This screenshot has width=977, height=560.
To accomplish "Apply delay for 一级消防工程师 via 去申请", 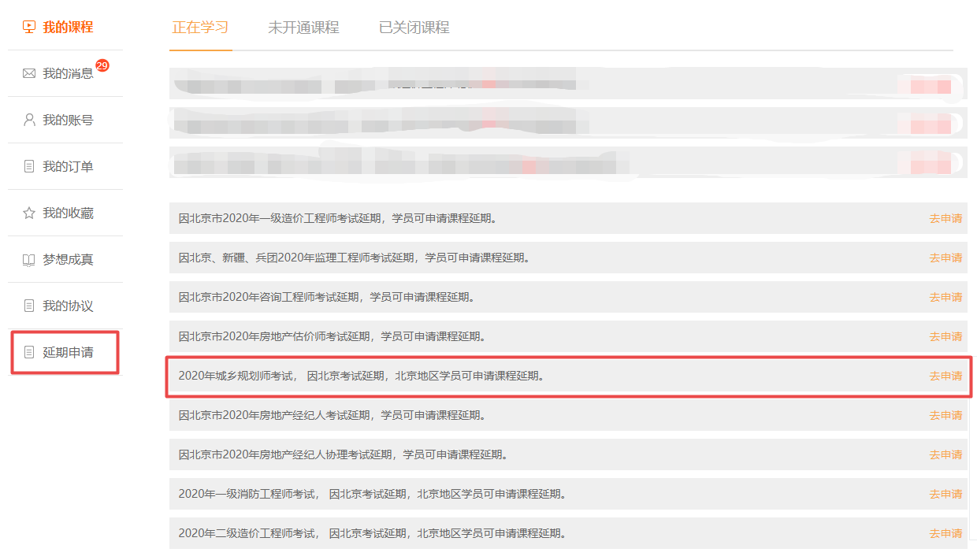I will pyautogui.click(x=946, y=493).
